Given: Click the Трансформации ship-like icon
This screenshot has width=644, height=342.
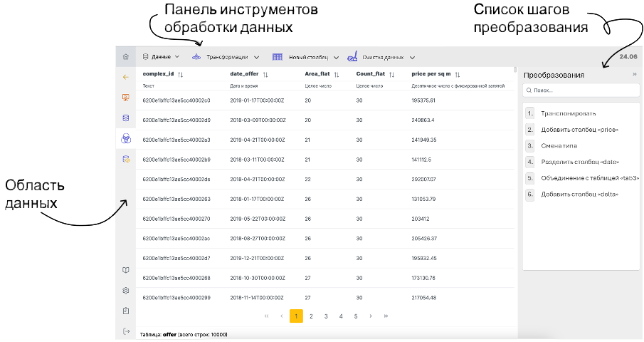Looking at the screenshot, I should [196, 57].
